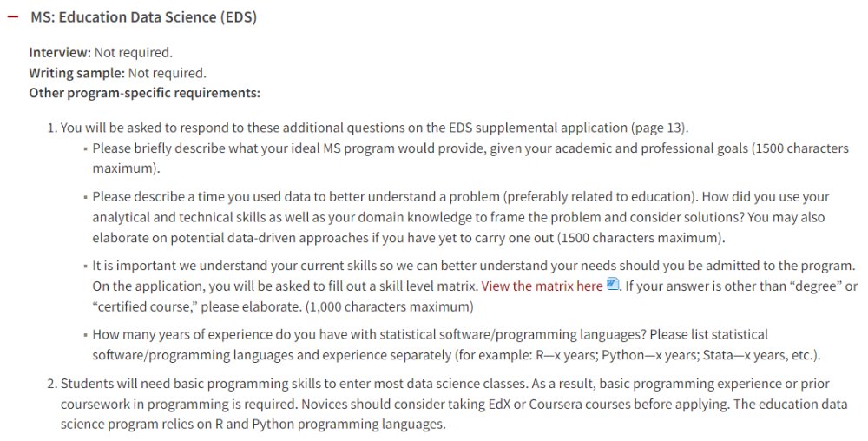The height and width of the screenshot is (441, 868).
Task: Click the bullet asking about years of experience
Action: click(457, 345)
